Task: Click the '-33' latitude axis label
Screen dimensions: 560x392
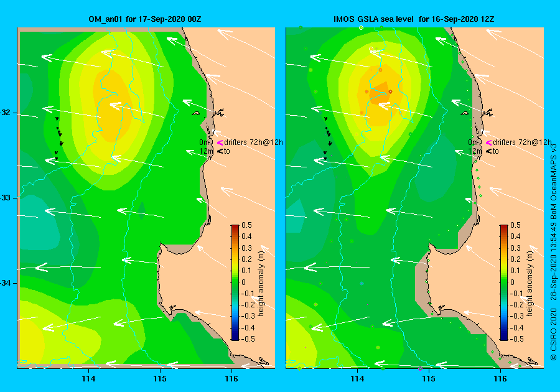Action: [6, 198]
